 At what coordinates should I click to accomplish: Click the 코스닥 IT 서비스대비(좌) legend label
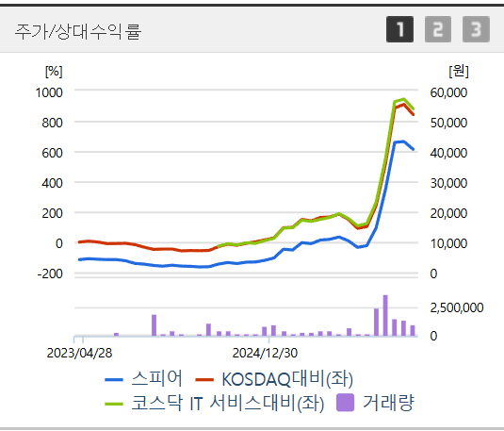click(x=228, y=403)
